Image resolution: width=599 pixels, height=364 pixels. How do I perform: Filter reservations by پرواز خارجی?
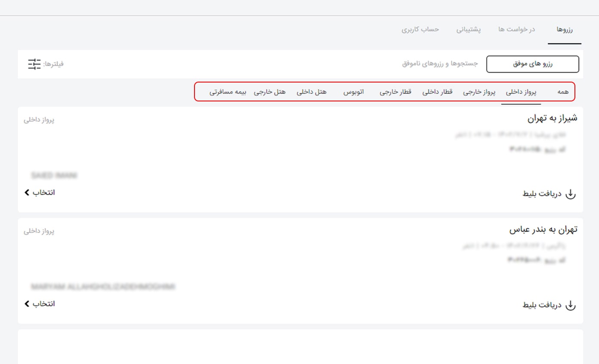[x=479, y=92]
